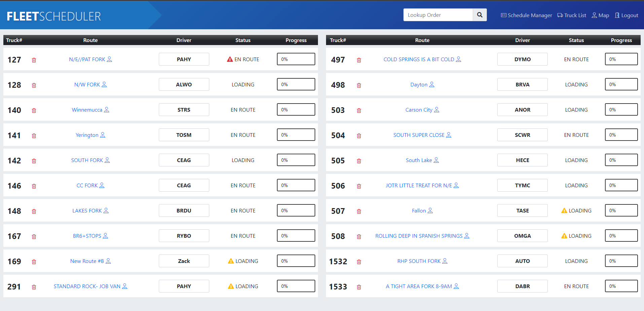Click the trash icon for truck 497
The width and height of the screenshot is (644, 311).
point(359,60)
